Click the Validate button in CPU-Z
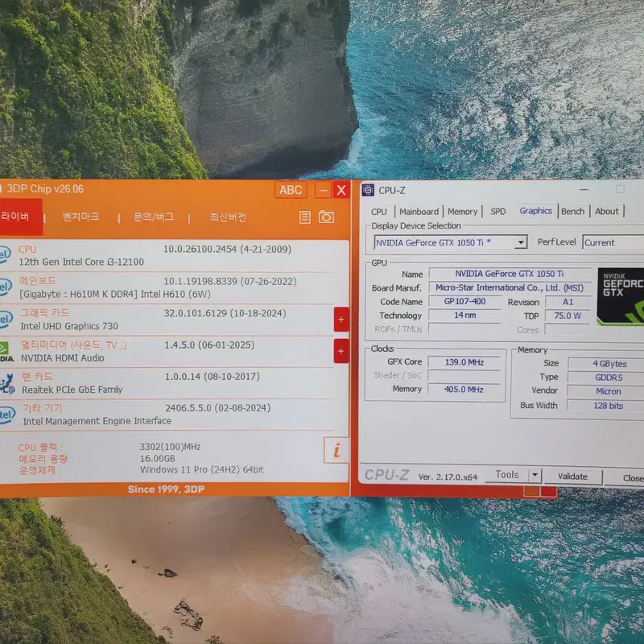644x644 pixels. pos(572,477)
